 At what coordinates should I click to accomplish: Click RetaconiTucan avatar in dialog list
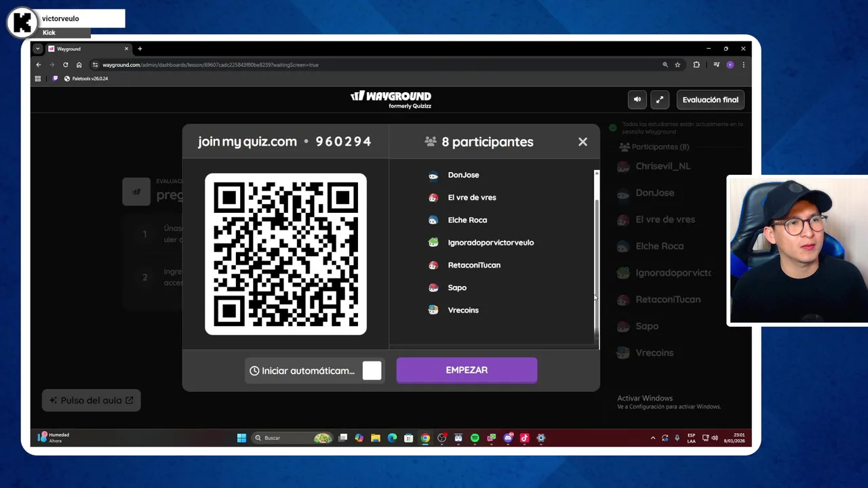pos(433,265)
